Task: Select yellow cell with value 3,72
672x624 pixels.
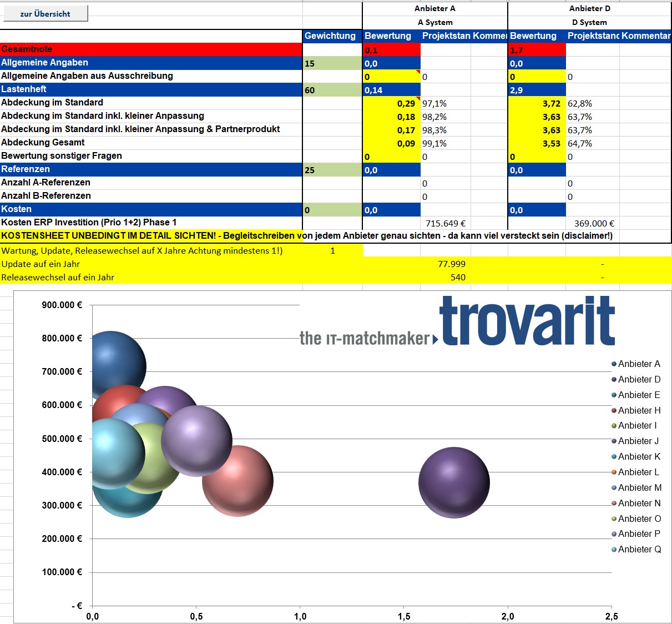Action: click(x=537, y=103)
